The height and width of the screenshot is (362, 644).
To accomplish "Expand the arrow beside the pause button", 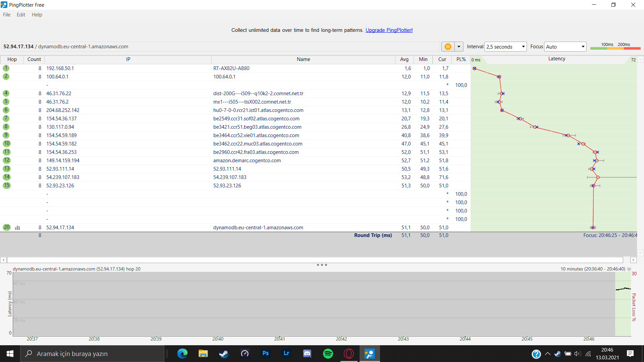I will pyautogui.click(x=459, y=47).
